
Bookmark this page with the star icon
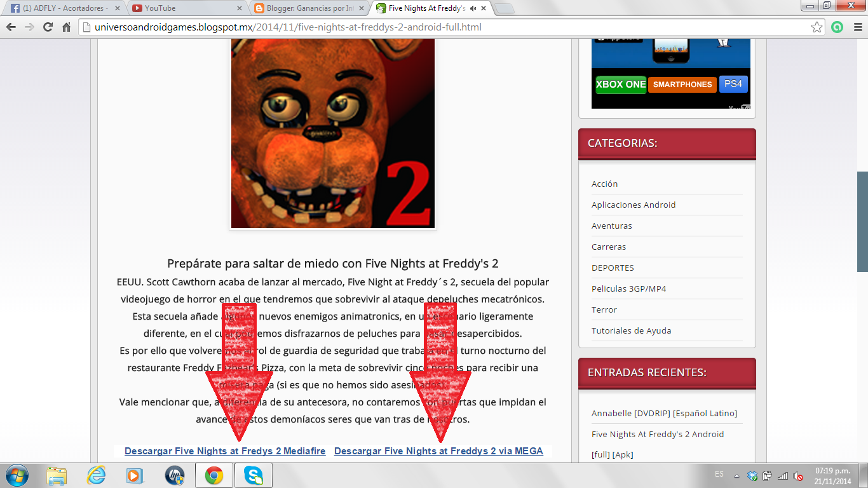817,27
